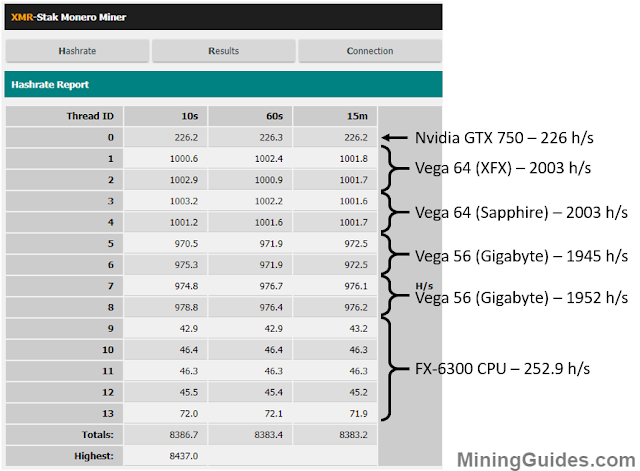Select the 10s total 8386.7
The width and height of the screenshot is (640, 471).
184,435
